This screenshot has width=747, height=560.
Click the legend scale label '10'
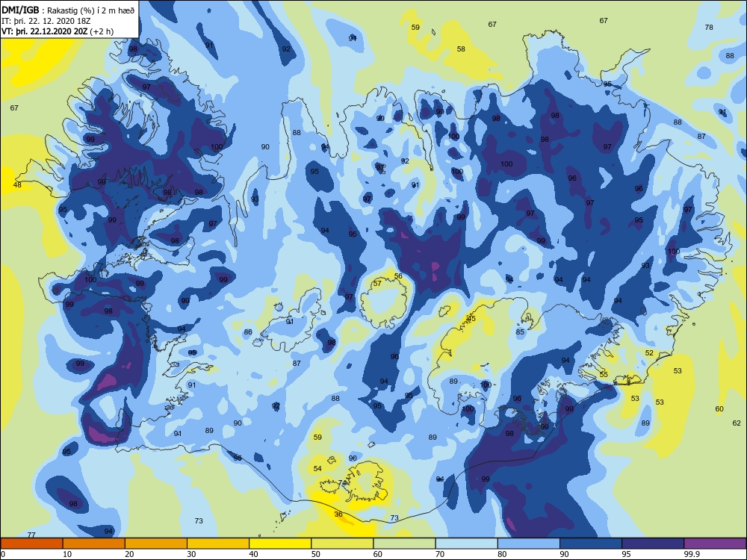[x=67, y=554]
